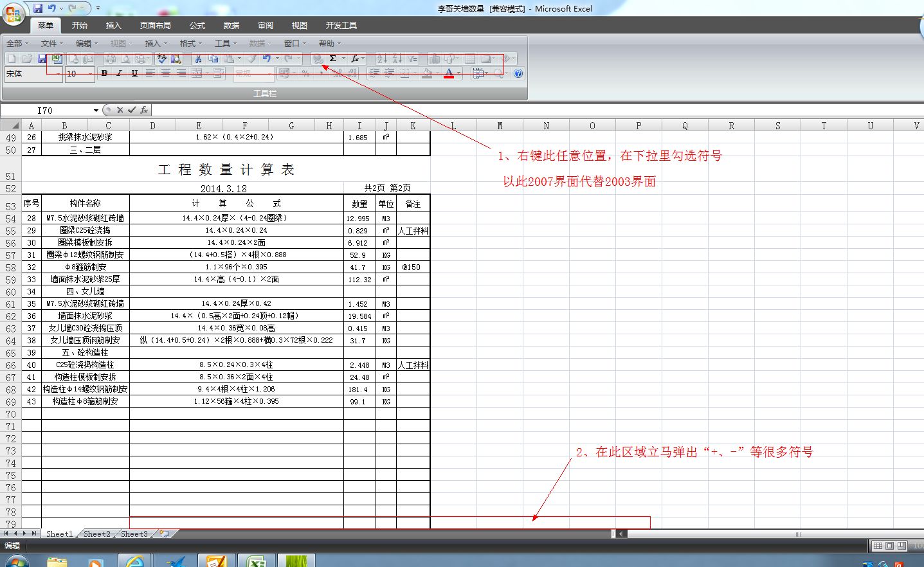Toggle bold formatting on toolbar

104,73
